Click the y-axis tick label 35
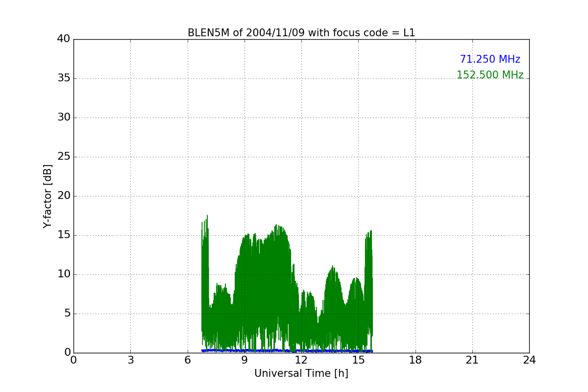 tap(63, 78)
